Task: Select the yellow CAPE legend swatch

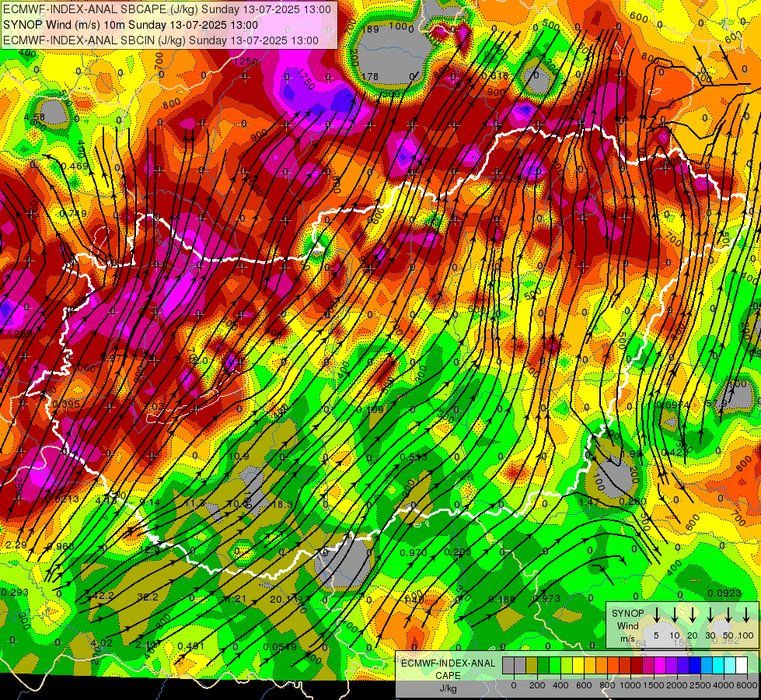Action: pos(578,666)
